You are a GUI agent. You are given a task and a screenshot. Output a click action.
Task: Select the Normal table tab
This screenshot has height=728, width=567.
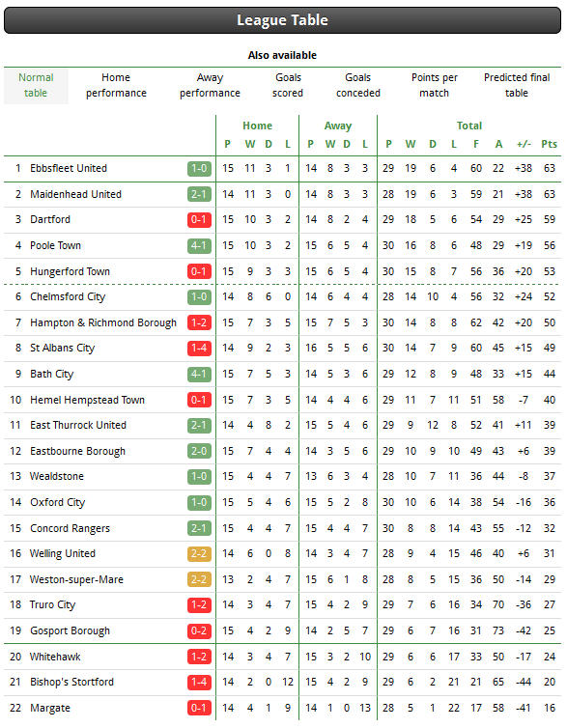coord(36,85)
